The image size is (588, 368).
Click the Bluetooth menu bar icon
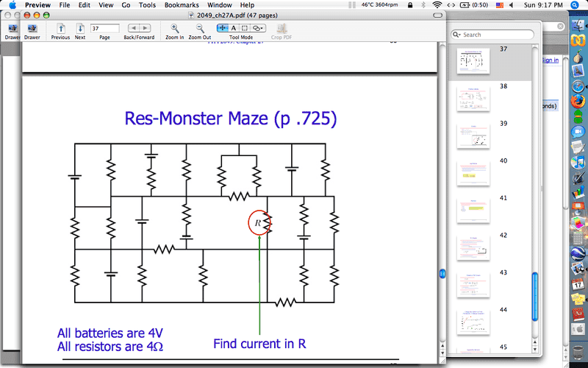(x=423, y=5)
